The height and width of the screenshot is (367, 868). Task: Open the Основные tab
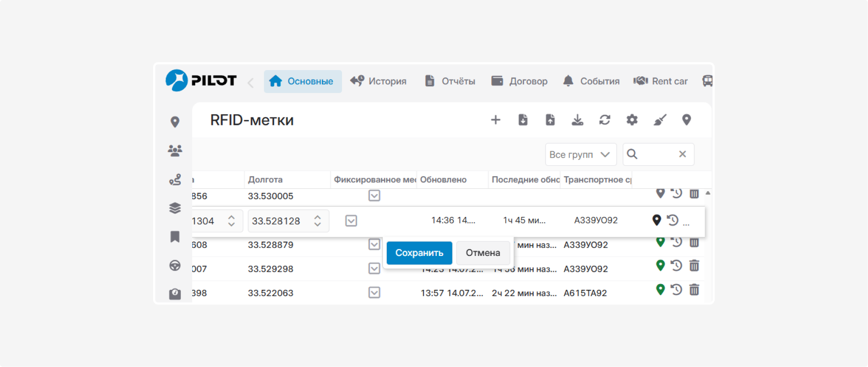point(302,81)
